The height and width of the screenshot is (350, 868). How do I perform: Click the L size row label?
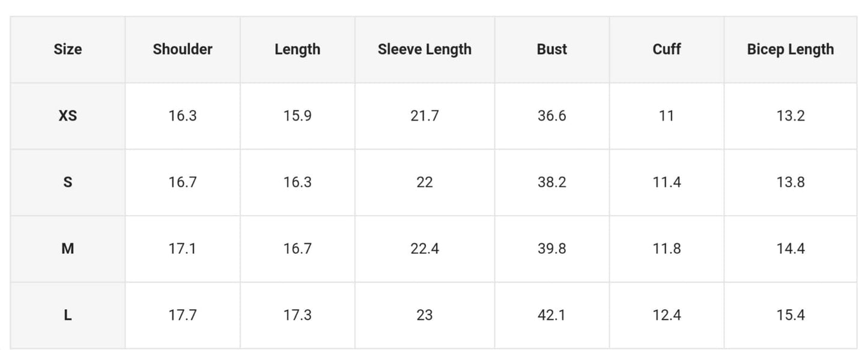[68, 315]
